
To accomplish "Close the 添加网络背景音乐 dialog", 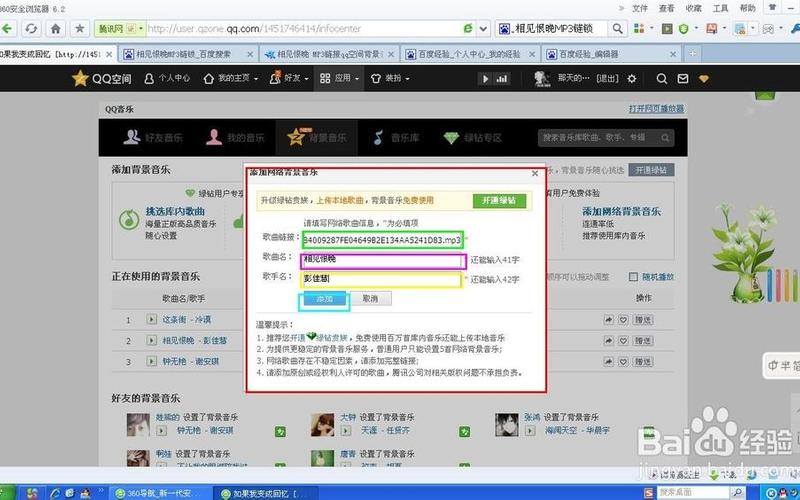I will click(x=535, y=173).
